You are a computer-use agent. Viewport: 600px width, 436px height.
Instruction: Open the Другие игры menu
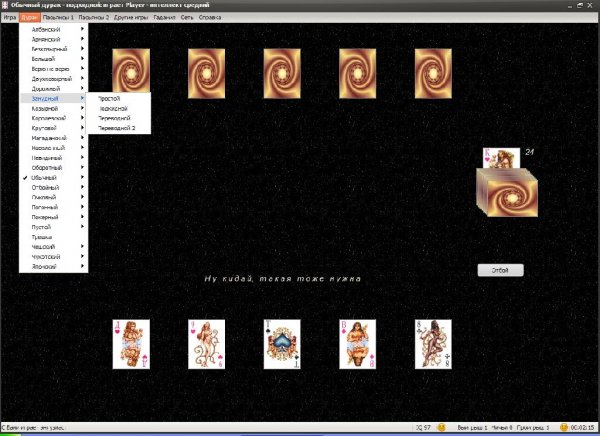tap(133, 18)
